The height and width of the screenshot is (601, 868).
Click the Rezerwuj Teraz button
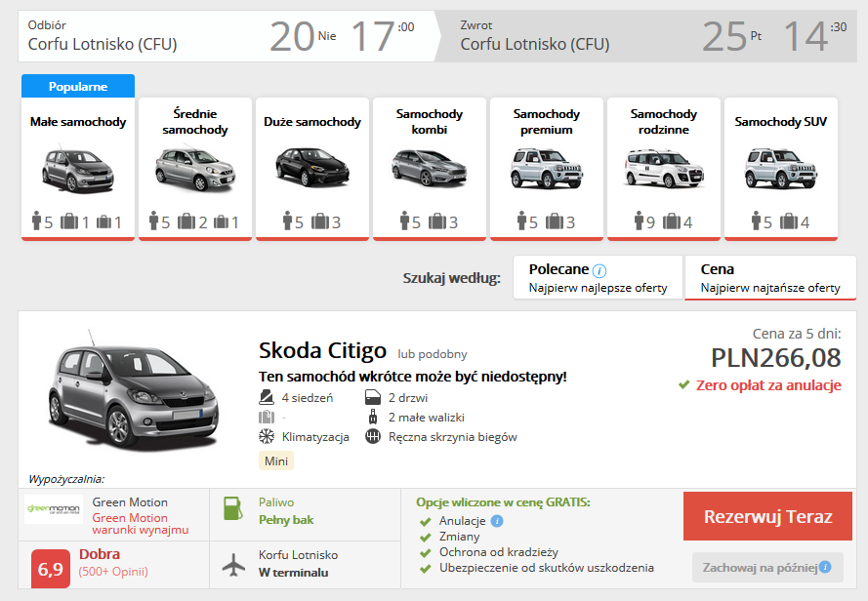[x=767, y=516]
